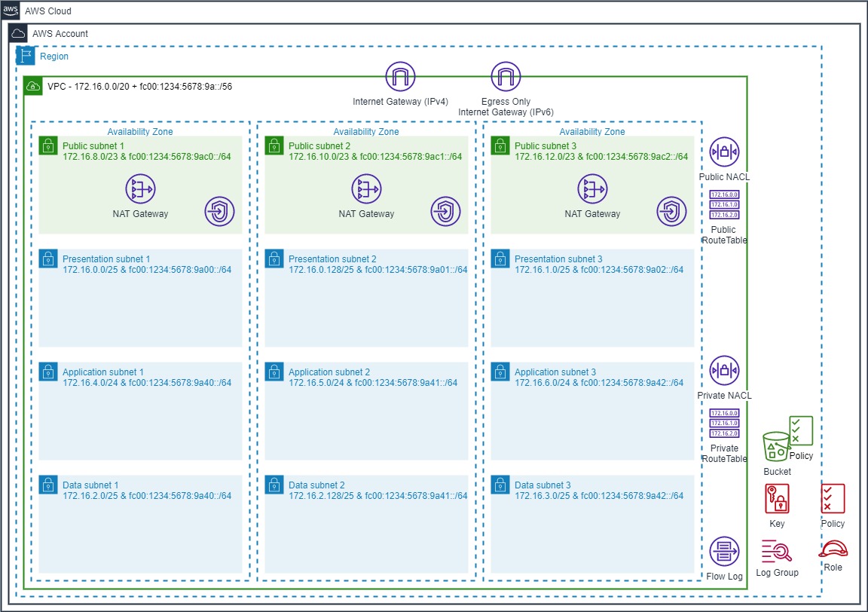Viewport: 868px width, 612px height.
Task: Select the lock icon of Data subnet 3
Action: click(x=500, y=485)
